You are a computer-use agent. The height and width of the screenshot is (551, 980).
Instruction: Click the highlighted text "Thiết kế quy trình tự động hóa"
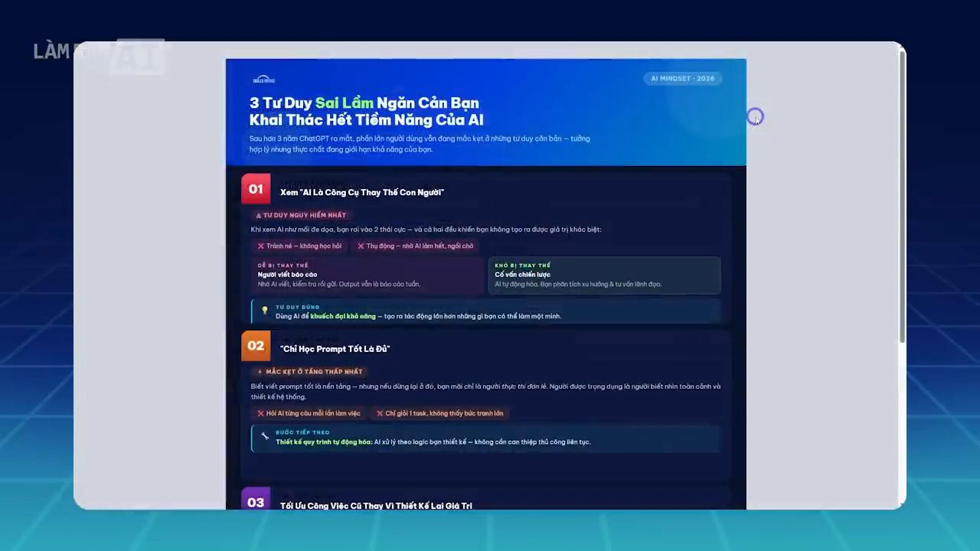[x=323, y=442]
